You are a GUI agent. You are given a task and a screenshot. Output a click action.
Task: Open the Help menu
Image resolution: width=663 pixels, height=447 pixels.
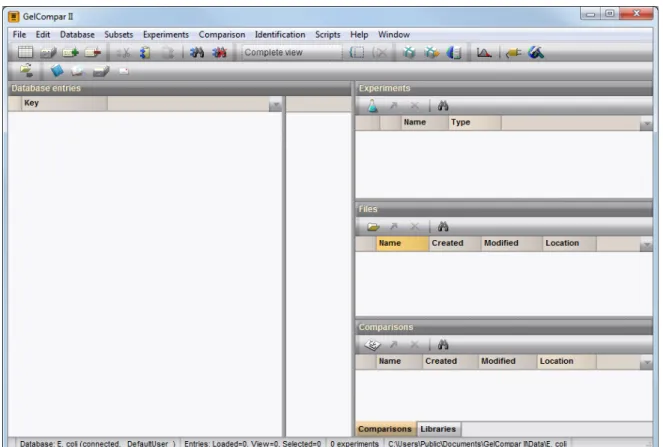coord(359,35)
